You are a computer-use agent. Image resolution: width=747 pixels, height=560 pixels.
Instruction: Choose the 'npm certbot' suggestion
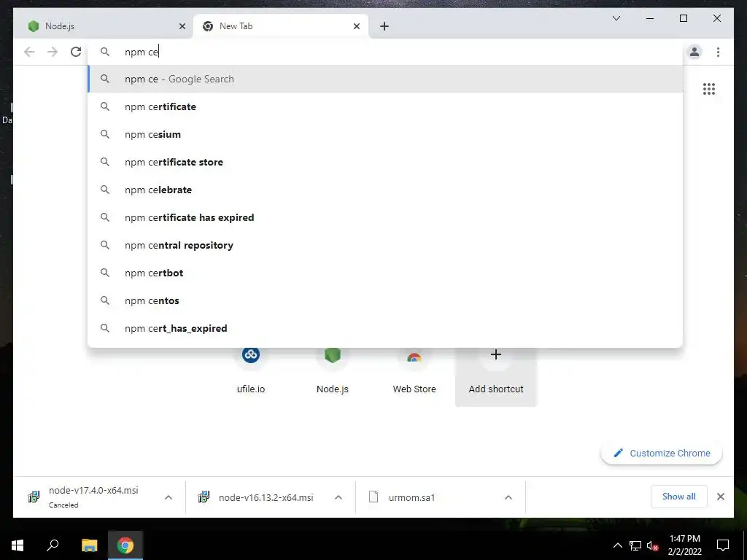pos(385,273)
